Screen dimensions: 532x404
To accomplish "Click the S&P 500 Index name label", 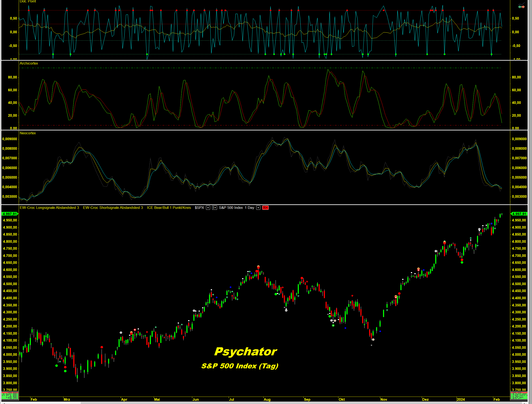I will click(231, 208).
